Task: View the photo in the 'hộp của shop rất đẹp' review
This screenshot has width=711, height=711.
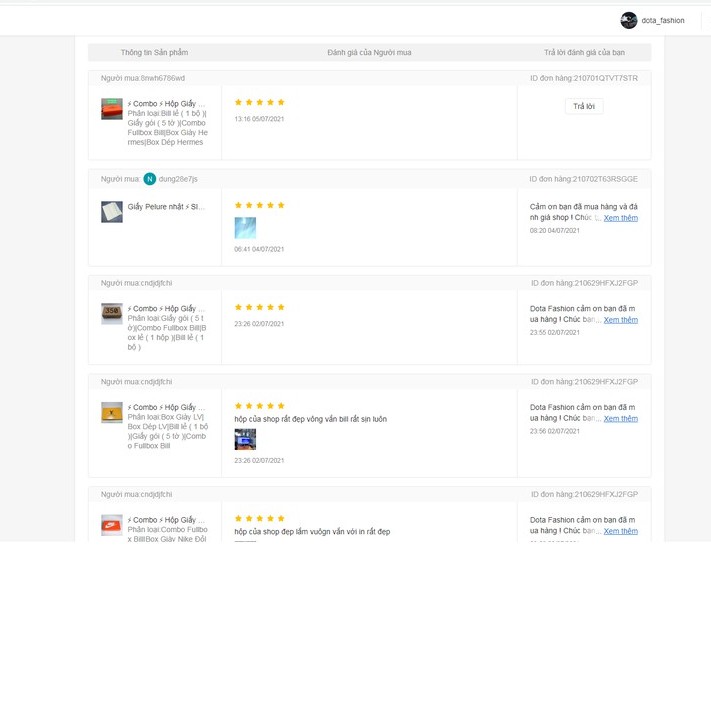Action: (x=245, y=439)
